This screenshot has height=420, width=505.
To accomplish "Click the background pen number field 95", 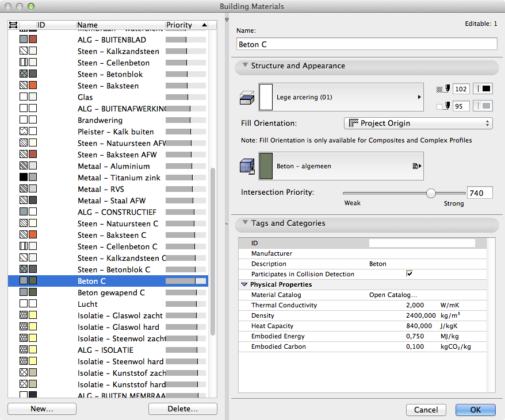I will [461, 106].
